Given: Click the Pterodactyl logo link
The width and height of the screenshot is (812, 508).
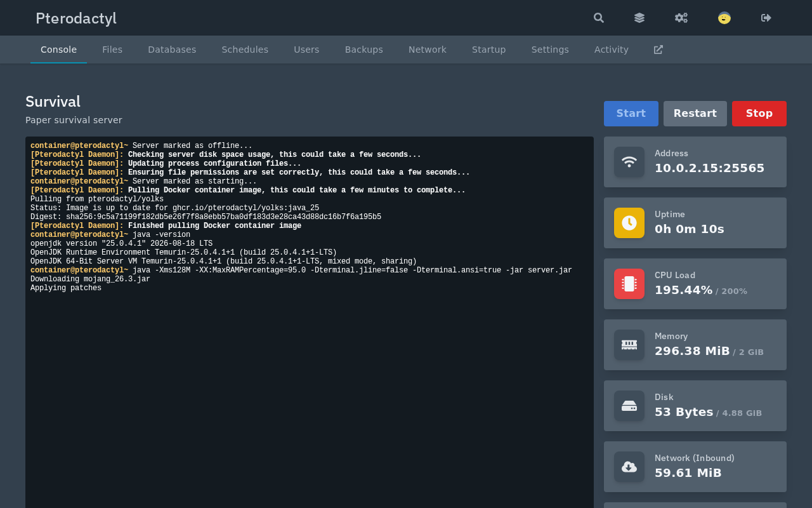Looking at the screenshot, I should click(x=76, y=18).
